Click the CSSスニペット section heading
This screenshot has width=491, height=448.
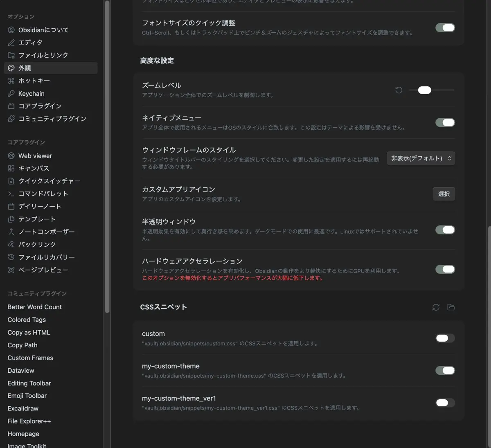pyautogui.click(x=164, y=307)
